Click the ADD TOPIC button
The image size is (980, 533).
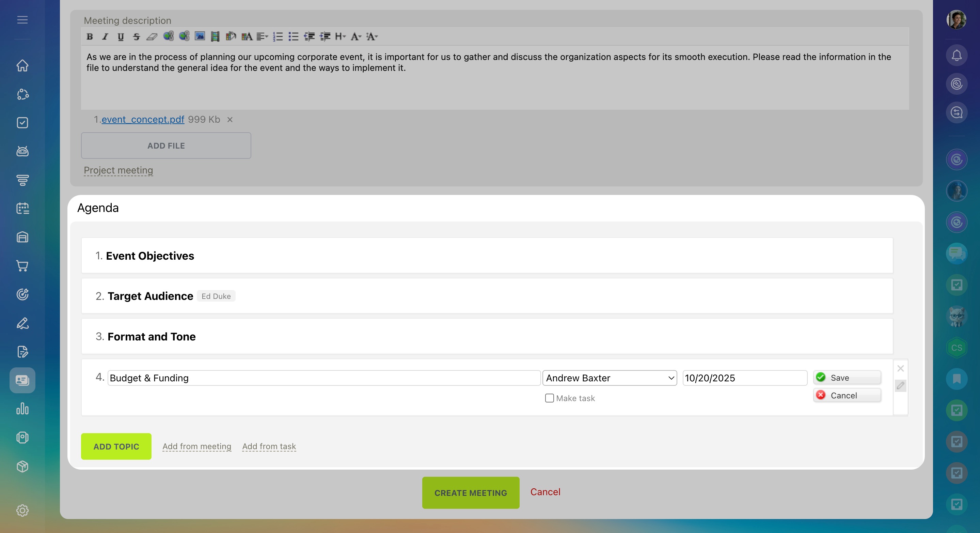(116, 446)
